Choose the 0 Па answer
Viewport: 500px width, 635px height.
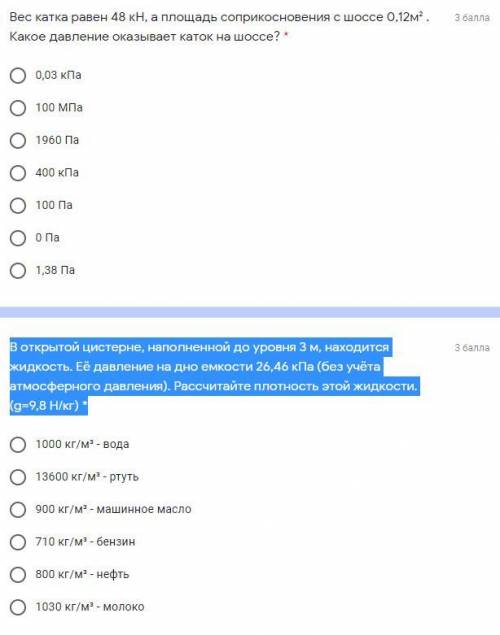[x=18, y=238]
